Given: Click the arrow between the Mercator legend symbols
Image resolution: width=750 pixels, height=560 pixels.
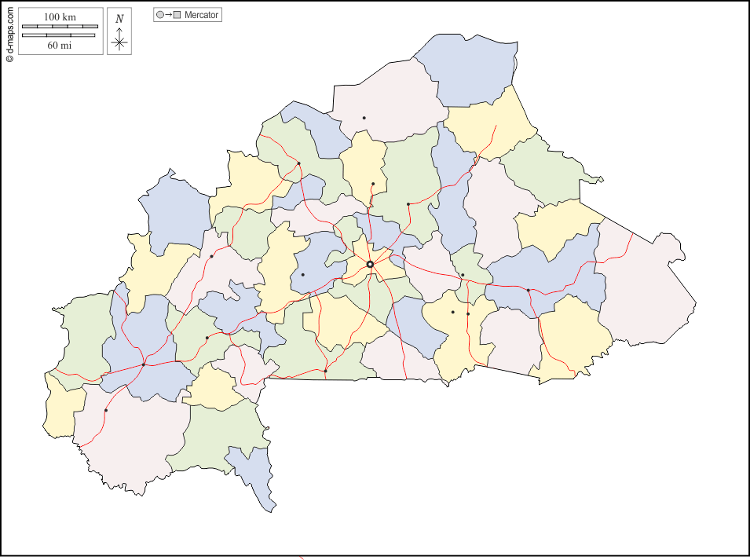Looking at the screenshot, I should click(x=169, y=13).
